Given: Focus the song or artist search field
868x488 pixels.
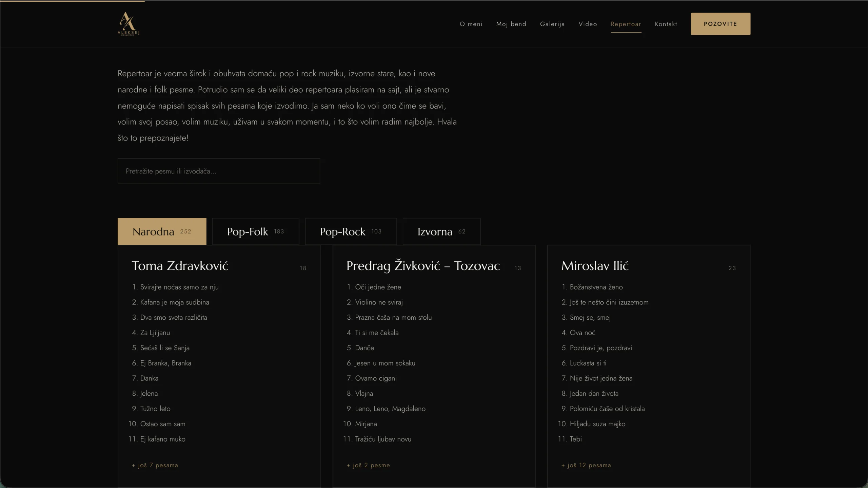Looking at the screenshot, I should click(219, 171).
